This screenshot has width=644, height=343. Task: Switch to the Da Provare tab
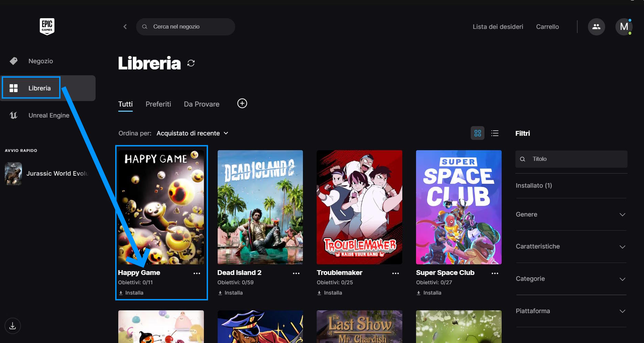(201, 104)
